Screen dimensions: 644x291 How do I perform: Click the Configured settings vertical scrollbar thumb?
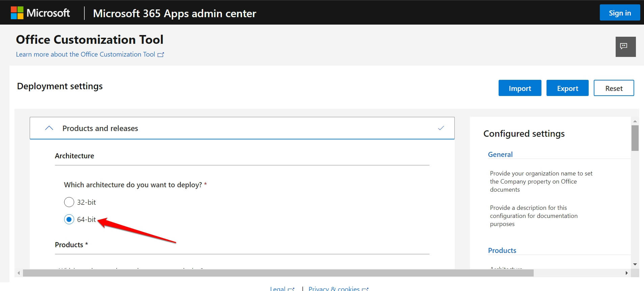[x=635, y=138]
